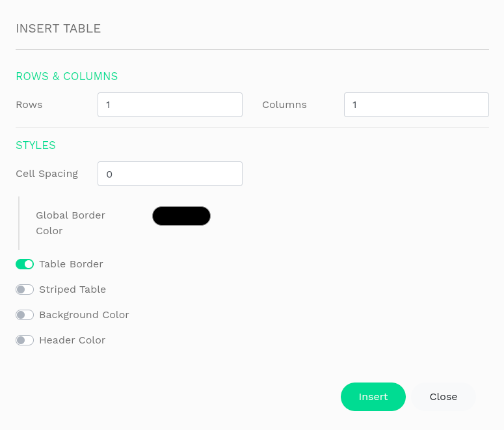504x430 pixels.
Task: Enable the Striped Table toggle switch
Action: (25, 289)
